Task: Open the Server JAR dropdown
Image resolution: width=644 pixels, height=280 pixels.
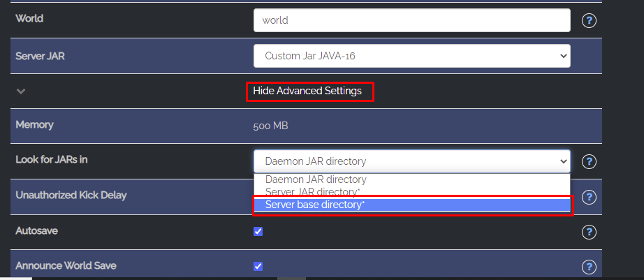Action: pos(411,56)
